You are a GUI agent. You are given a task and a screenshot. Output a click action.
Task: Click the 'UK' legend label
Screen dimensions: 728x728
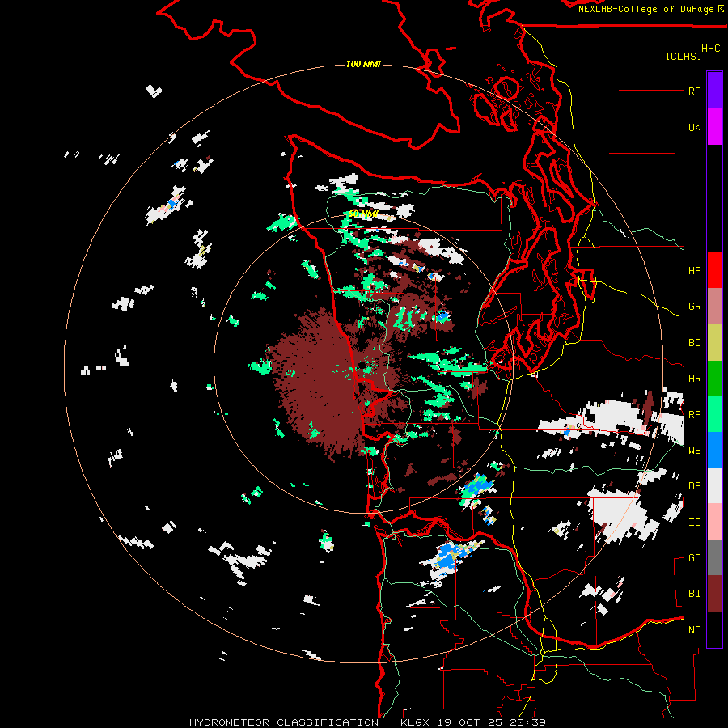click(x=694, y=127)
